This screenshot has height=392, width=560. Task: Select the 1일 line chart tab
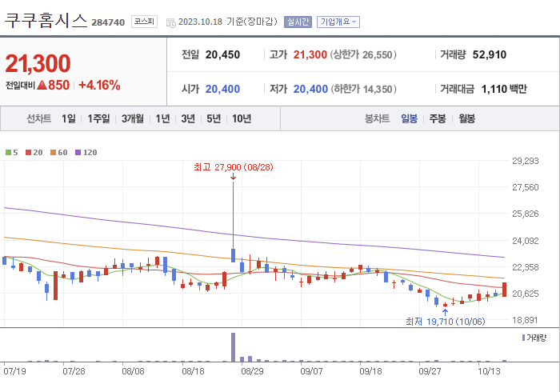pyautogui.click(x=69, y=118)
